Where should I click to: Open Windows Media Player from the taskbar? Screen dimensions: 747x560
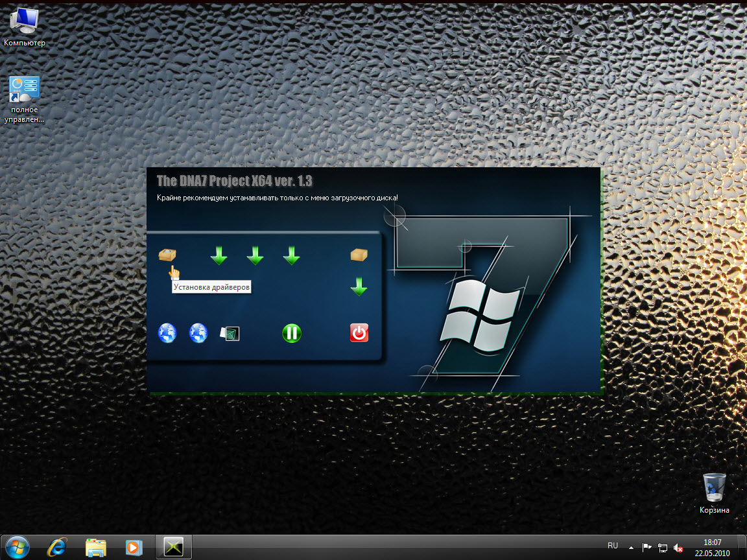133,548
